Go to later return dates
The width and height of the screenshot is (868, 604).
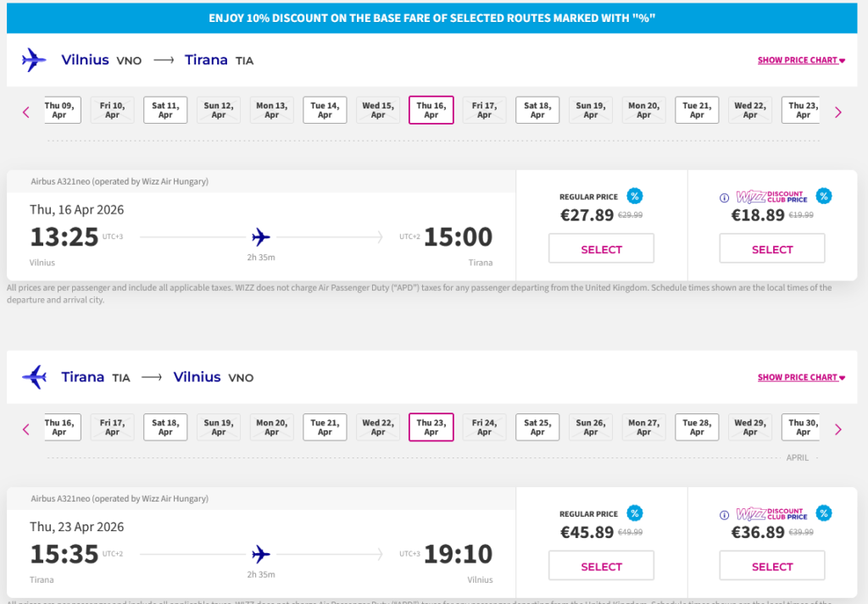pos(838,429)
